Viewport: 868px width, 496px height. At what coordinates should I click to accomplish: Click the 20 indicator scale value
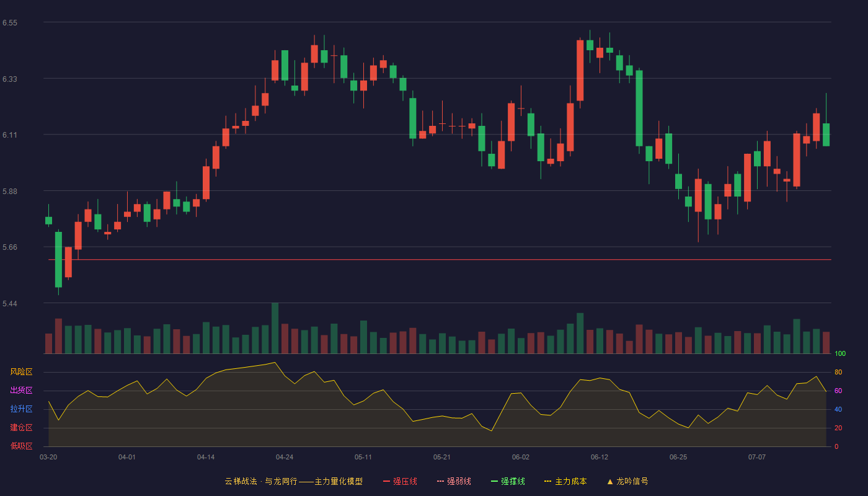pyautogui.click(x=838, y=428)
